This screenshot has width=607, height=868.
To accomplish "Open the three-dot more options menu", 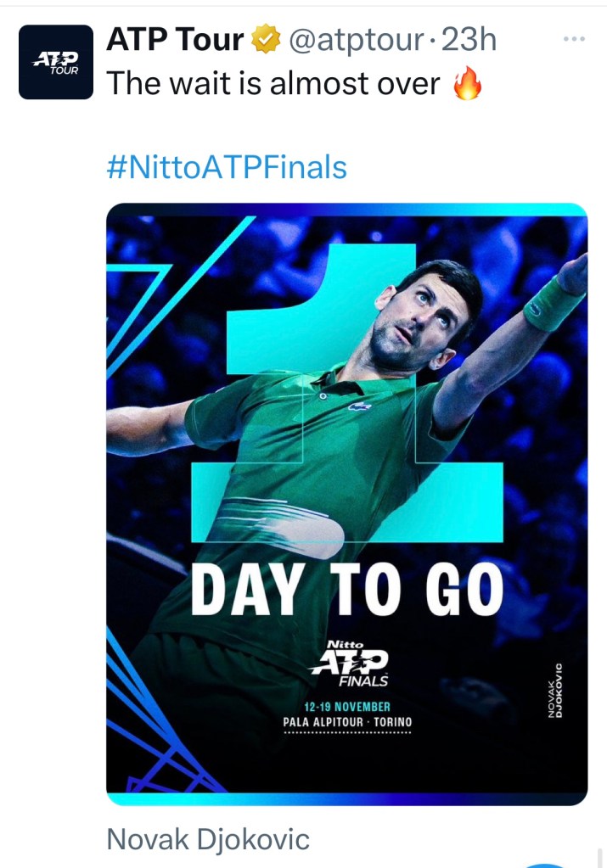I will pos(575,39).
